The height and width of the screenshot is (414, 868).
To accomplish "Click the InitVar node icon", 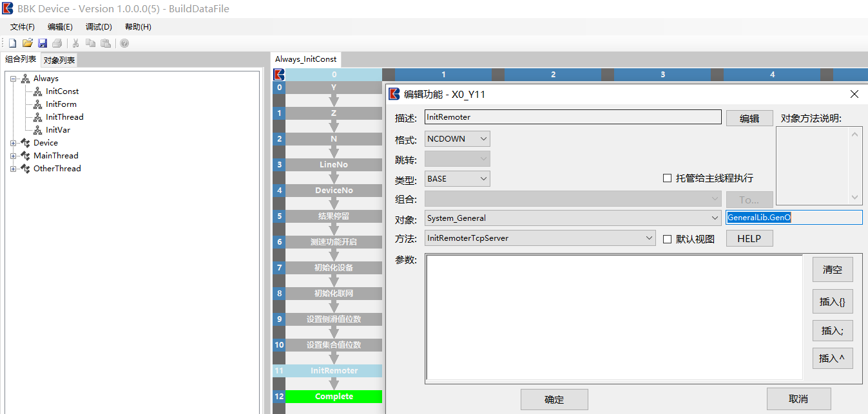I will (37, 130).
